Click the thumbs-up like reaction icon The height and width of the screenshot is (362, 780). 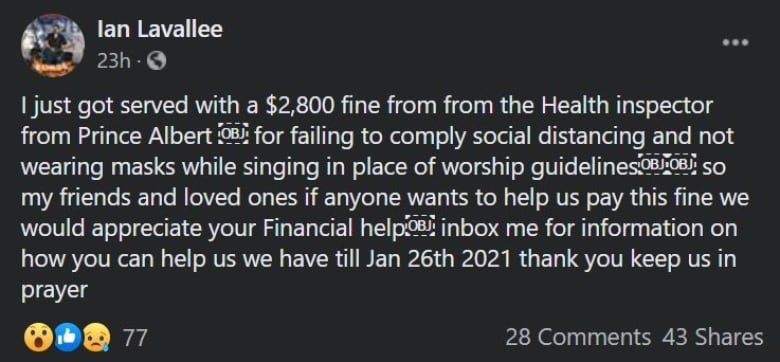[67, 338]
